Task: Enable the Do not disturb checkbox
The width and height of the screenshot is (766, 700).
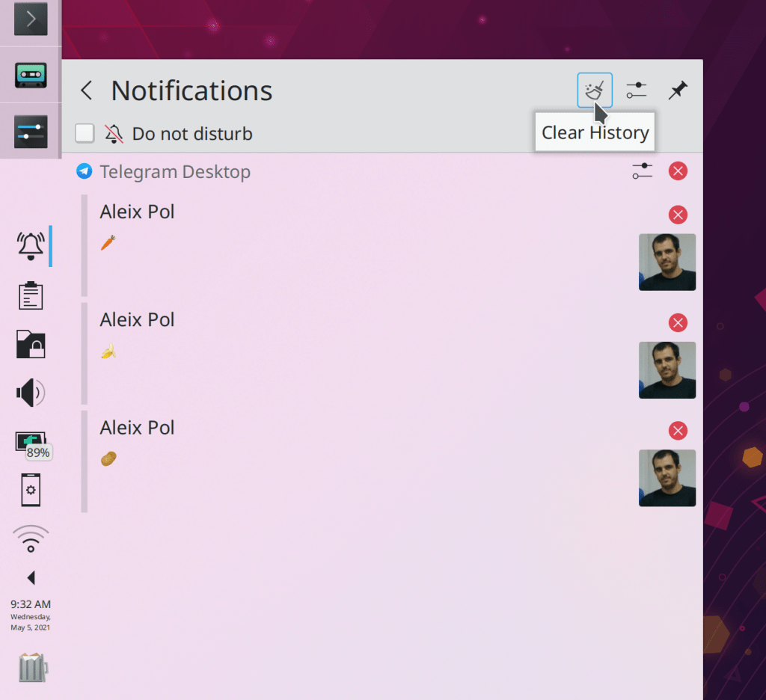Action: pos(85,134)
